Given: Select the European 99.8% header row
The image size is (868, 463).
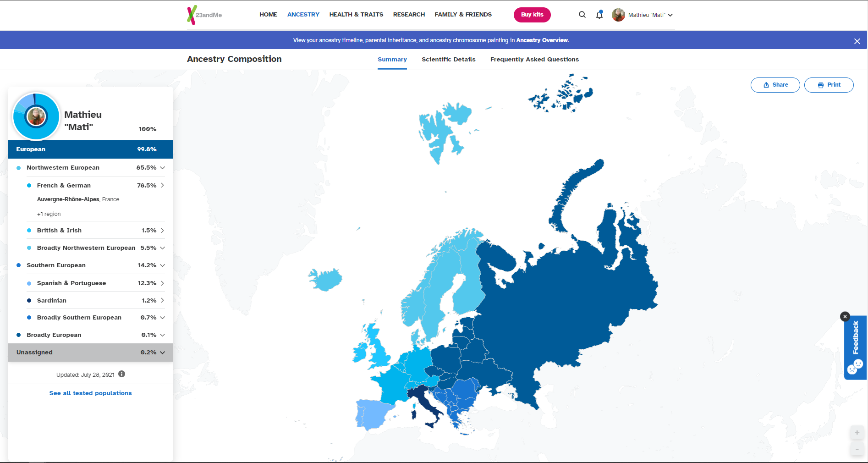Looking at the screenshot, I should (91, 149).
